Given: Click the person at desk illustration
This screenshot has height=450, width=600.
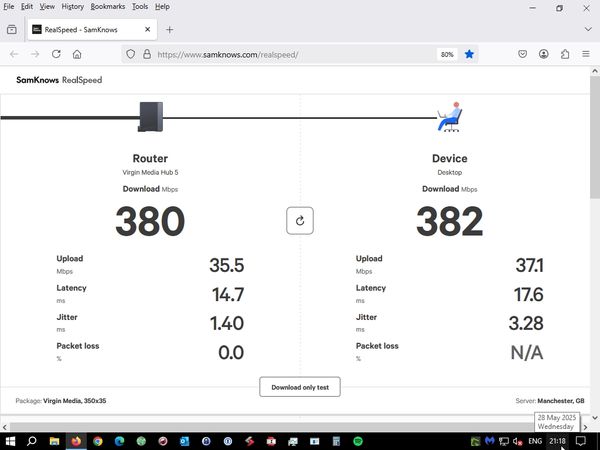Looking at the screenshot, I should pyautogui.click(x=450, y=117).
